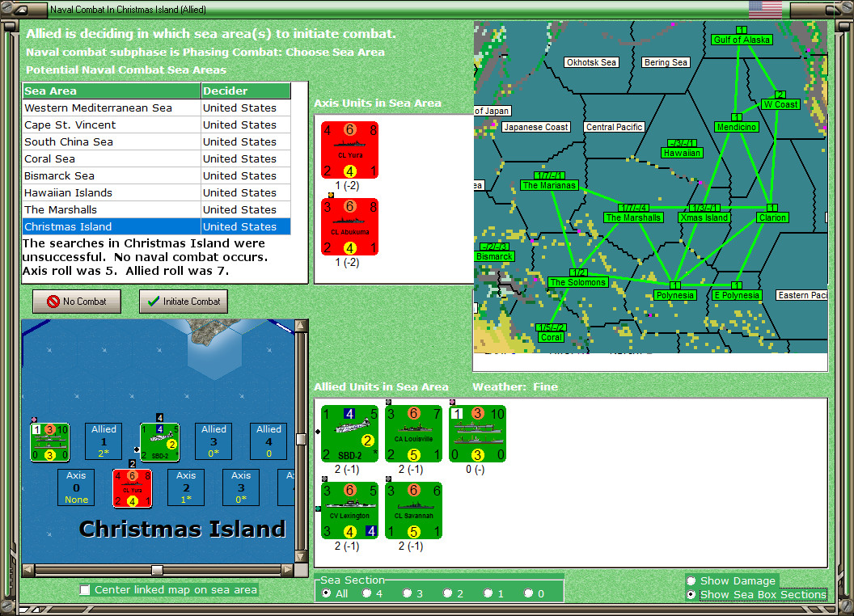854x616 pixels.
Task: Click the SBD-2 counter on the sea map
Action: 159,441
